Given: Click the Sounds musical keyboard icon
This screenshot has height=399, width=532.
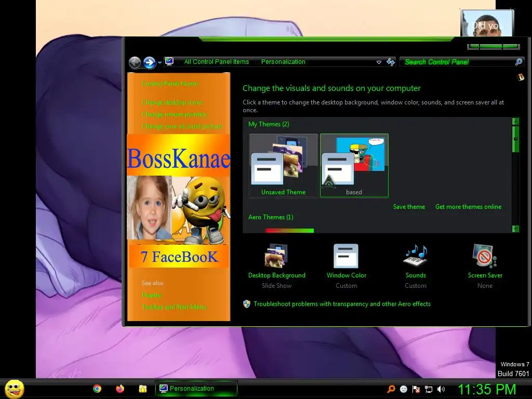Looking at the screenshot, I should (x=416, y=256).
